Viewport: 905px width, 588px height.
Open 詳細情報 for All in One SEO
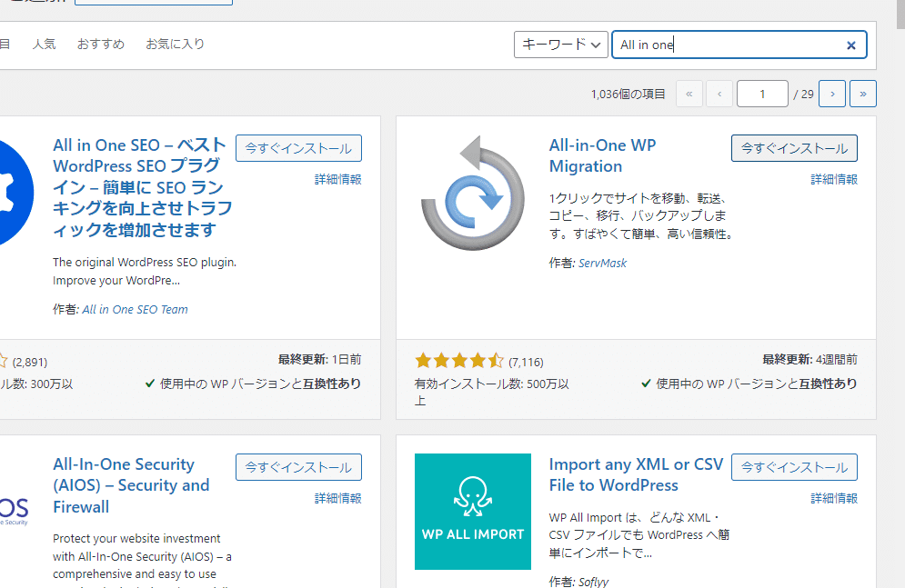338,179
